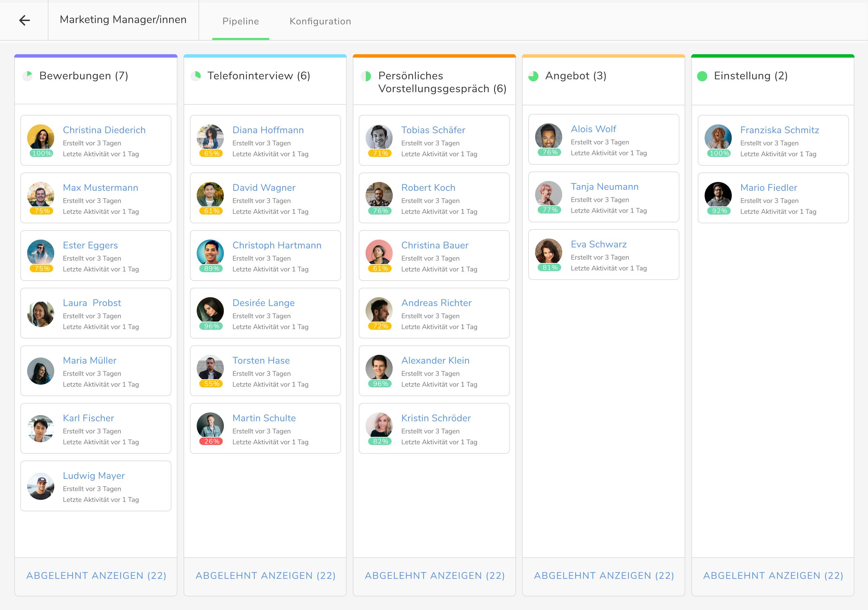
Task: Click Abgelehnt Anzeigen under Angebot
Action: point(604,575)
